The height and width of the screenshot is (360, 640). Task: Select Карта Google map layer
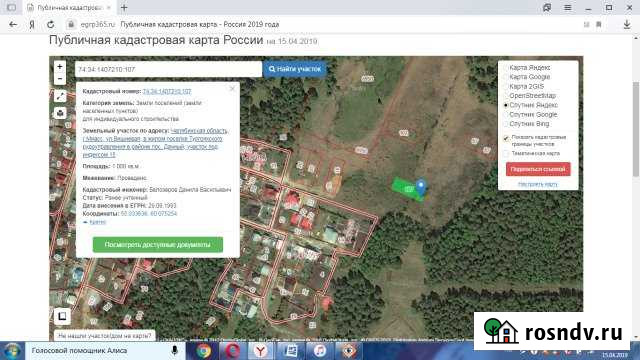pos(529,77)
